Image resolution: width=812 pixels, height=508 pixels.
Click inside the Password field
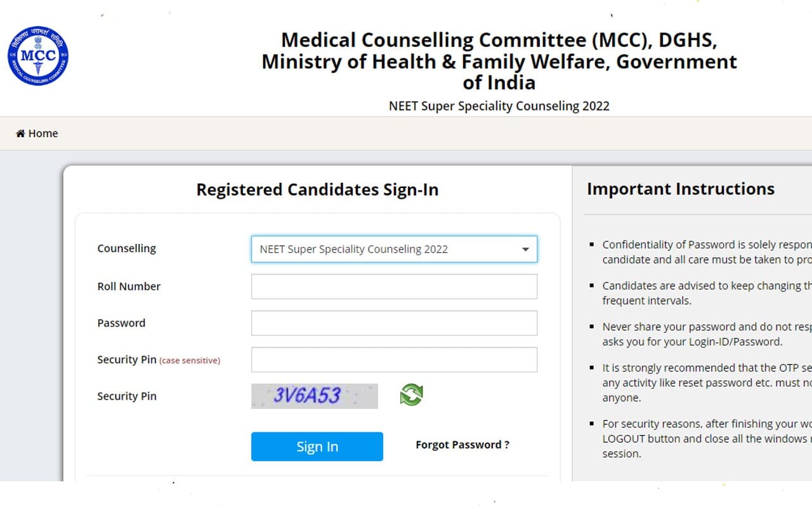[x=393, y=323]
